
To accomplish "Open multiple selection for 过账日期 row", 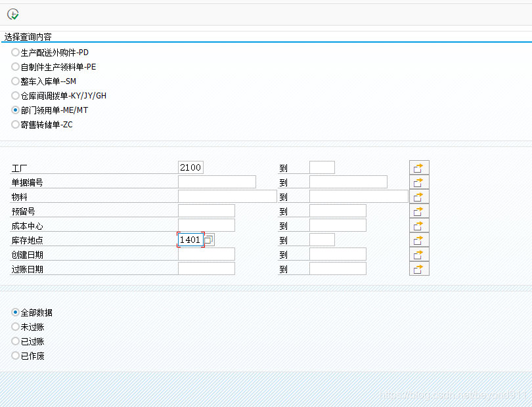I will 419,268.
